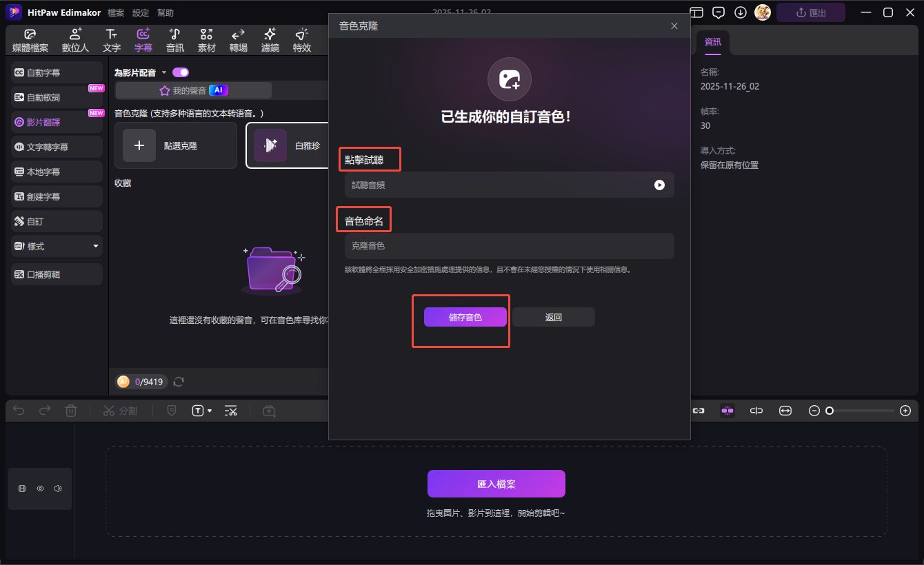Expand the 為影片配音 dropdown arrow
The image size is (924, 565).
(x=164, y=73)
